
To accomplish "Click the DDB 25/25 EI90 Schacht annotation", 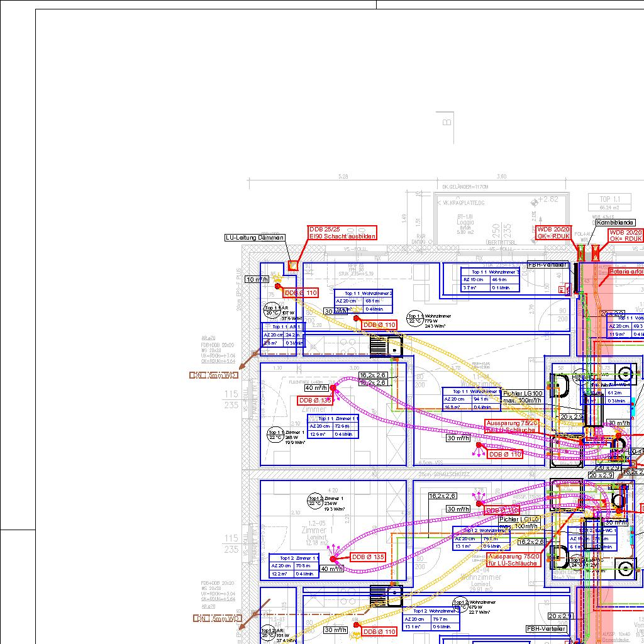I will 342,233.
